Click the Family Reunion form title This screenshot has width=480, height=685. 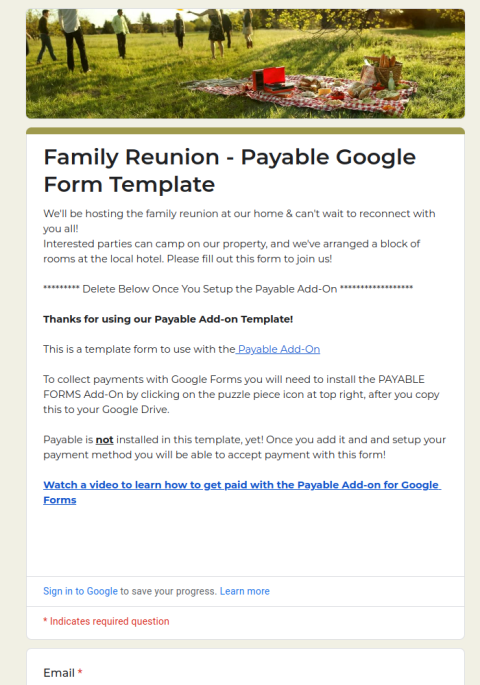click(230, 170)
